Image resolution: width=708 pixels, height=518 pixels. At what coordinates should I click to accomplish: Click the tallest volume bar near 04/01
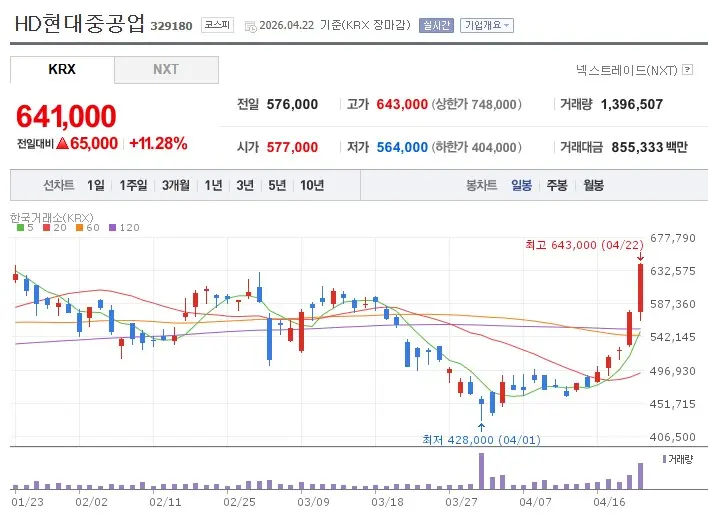click(481, 471)
